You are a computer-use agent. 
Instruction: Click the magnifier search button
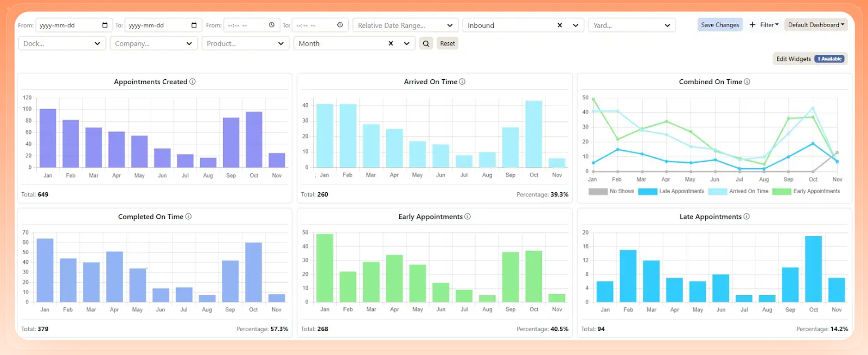[x=426, y=43]
